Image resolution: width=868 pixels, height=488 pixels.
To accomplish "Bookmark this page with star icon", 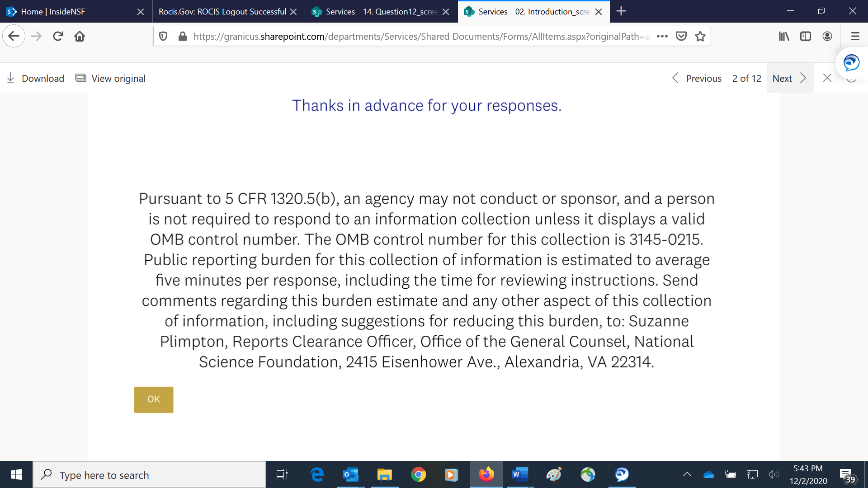I will (x=700, y=36).
